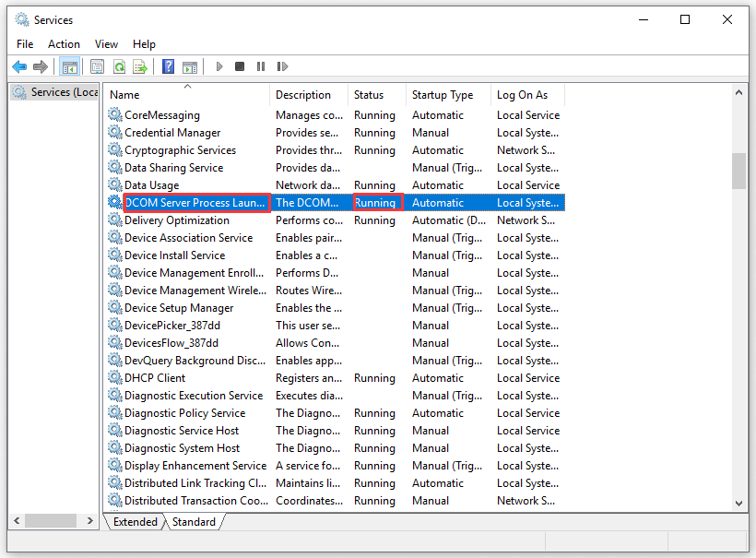Click gear icon beside CoreMessaging
756x558 pixels.
pyautogui.click(x=114, y=114)
